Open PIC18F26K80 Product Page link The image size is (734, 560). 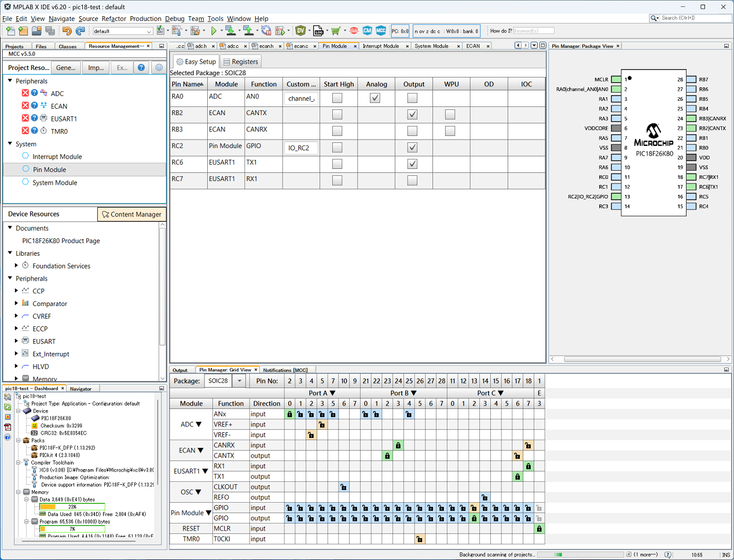(x=61, y=241)
